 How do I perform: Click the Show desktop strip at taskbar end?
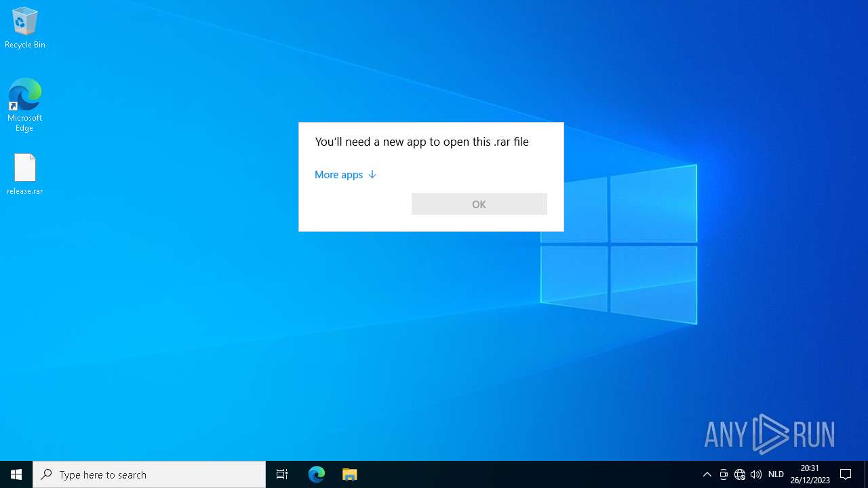coord(866,474)
